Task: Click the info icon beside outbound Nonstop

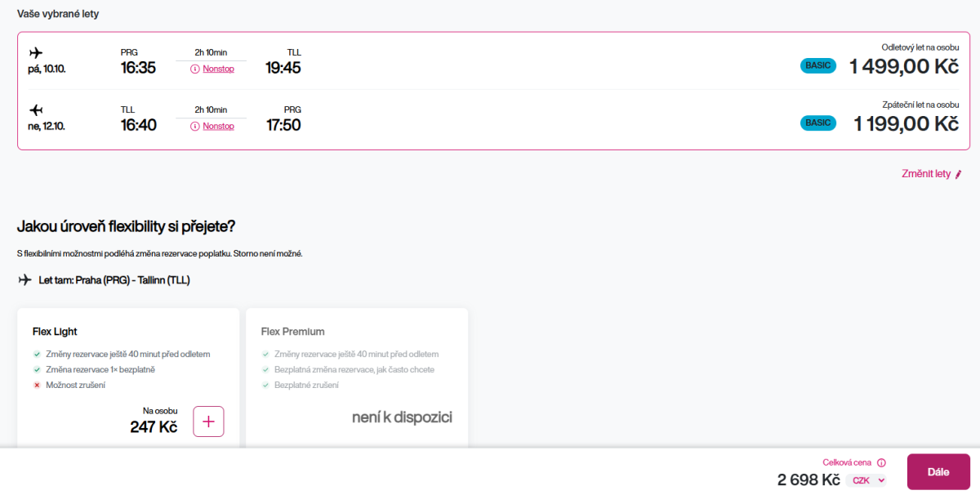Action: [x=195, y=69]
